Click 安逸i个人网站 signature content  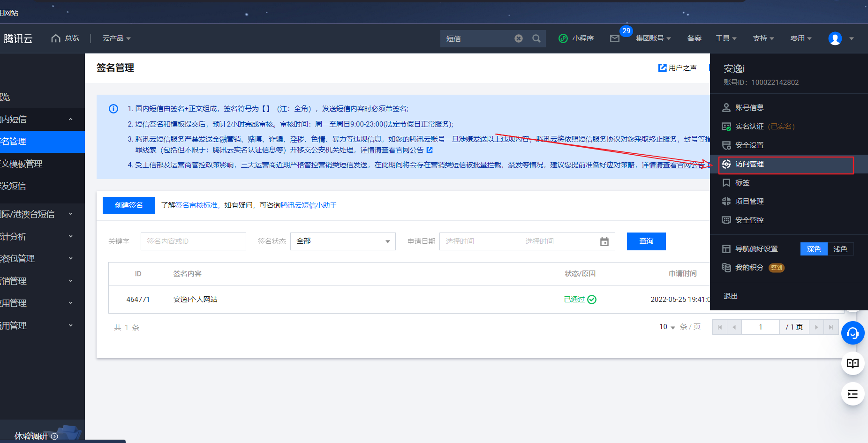(x=196, y=300)
